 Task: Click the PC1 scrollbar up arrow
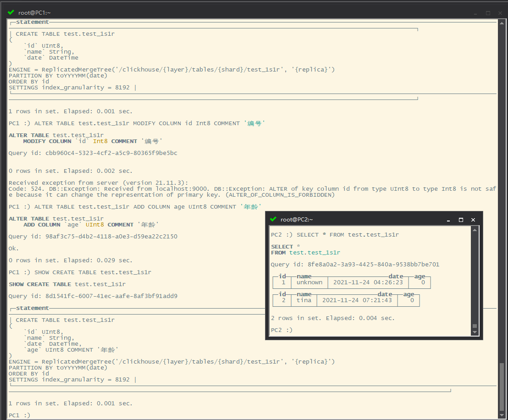(x=502, y=23)
